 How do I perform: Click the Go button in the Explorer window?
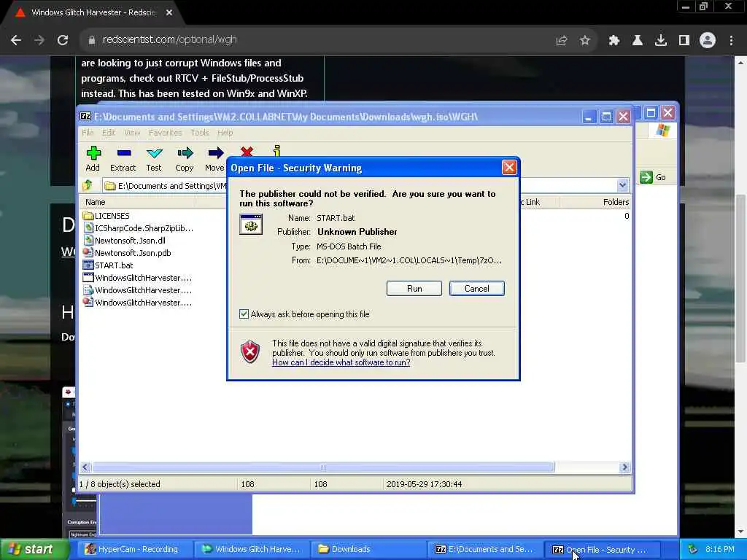click(x=653, y=177)
